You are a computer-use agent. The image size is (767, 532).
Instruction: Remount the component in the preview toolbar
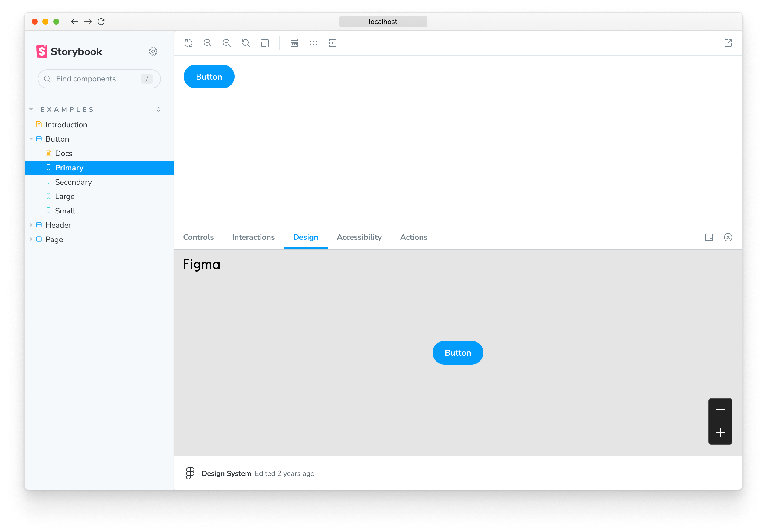click(x=188, y=43)
